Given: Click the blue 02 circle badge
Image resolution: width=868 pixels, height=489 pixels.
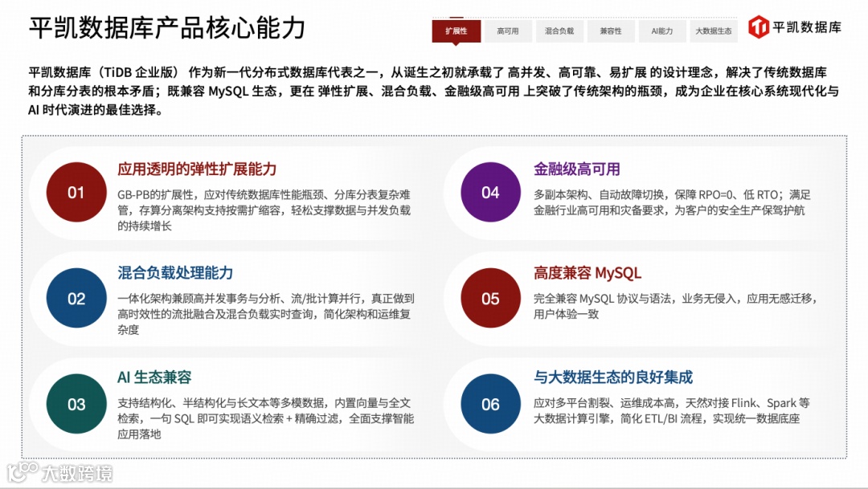Looking at the screenshot, I should (76, 298).
